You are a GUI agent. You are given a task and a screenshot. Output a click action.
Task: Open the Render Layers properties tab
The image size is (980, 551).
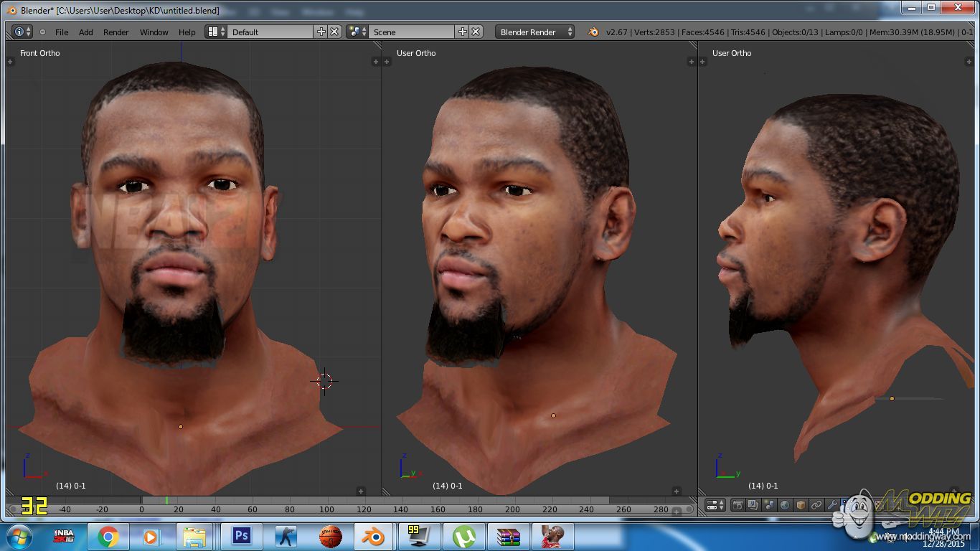coord(753,505)
